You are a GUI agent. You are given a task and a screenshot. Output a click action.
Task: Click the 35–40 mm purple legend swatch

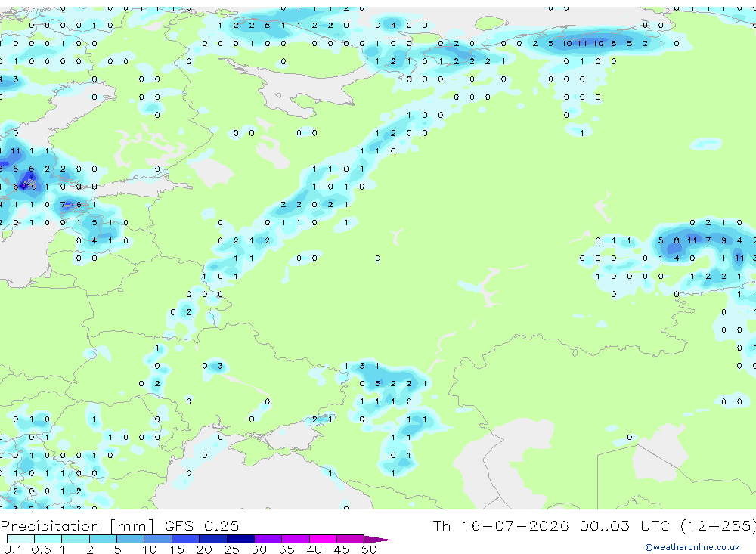pos(295,539)
